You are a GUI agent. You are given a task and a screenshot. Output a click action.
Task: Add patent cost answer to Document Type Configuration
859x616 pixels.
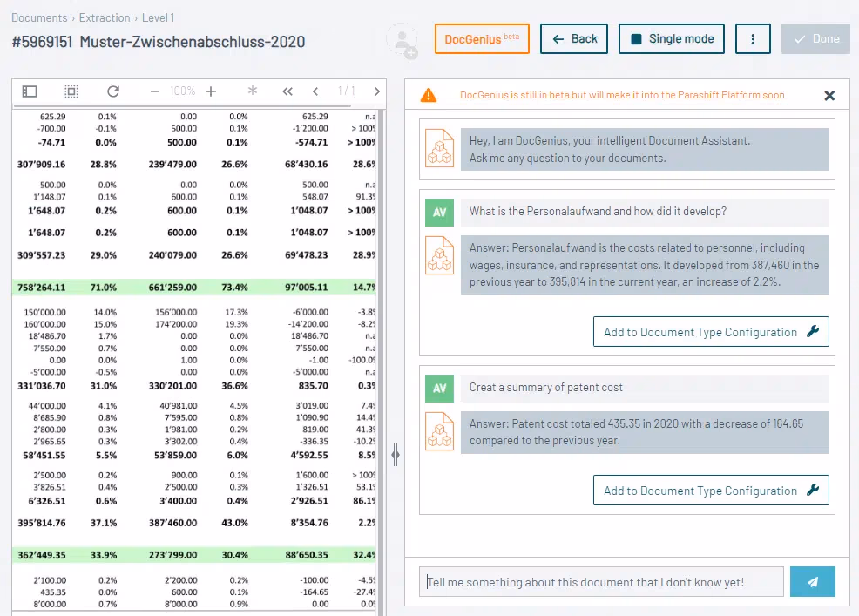(710, 491)
